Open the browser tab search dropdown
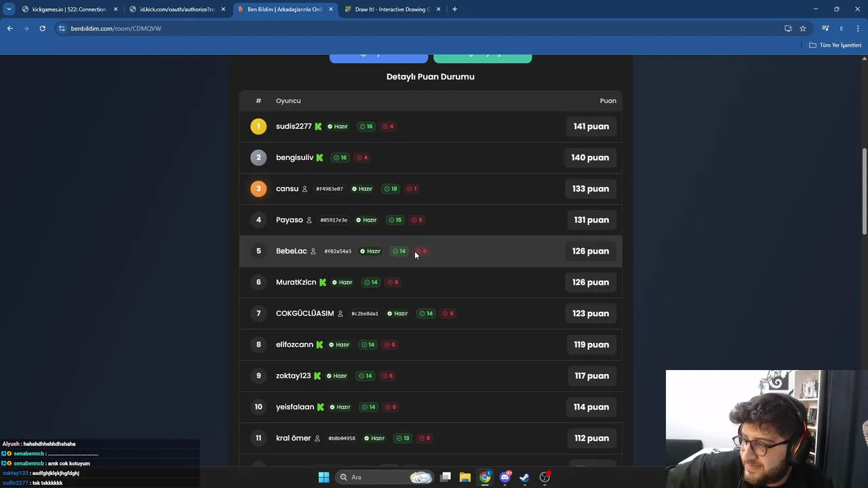 coord(9,9)
